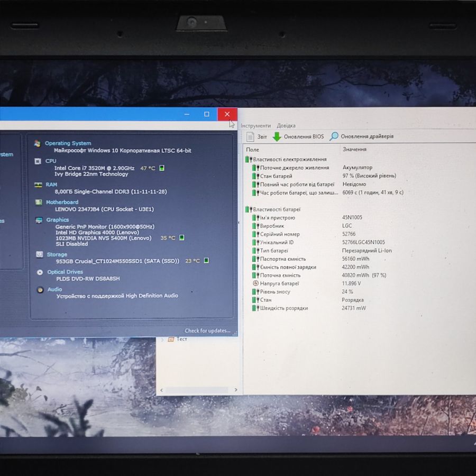Click the Optical Drives disc icon
Viewport: 476px width, 476px height.
(40, 272)
